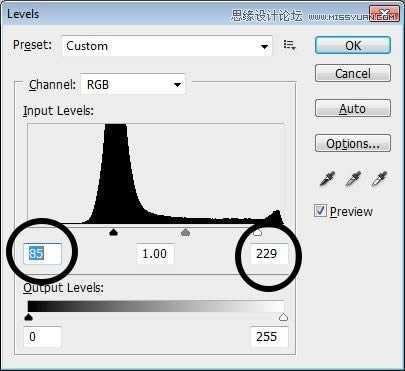Open the Options... dialog button
This screenshot has height=371, width=405.
(353, 144)
